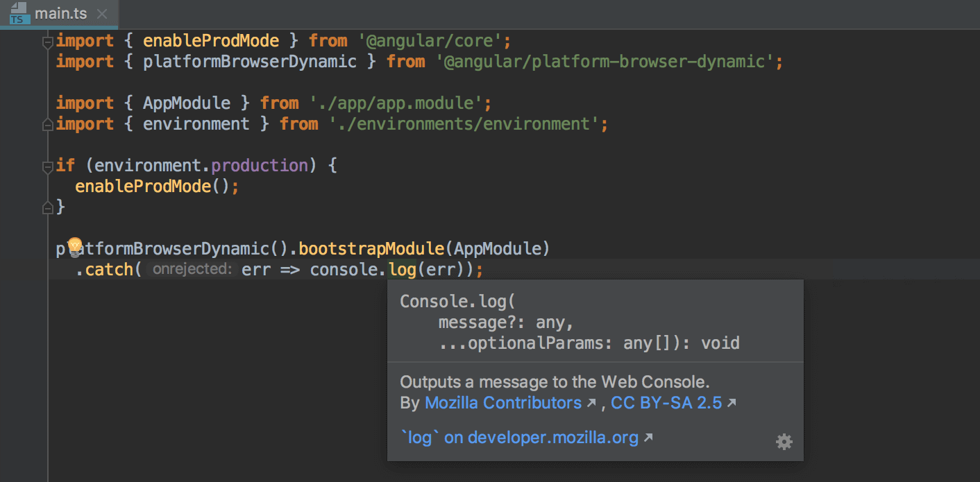Toggle fold marker at closing brace line
Screen dimensions: 980x482
48,207
